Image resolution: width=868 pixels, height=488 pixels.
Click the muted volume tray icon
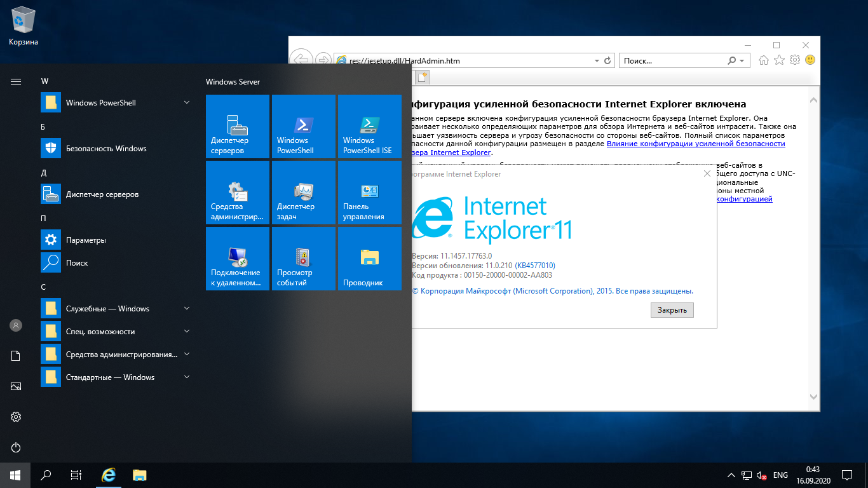[x=761, y=475]
